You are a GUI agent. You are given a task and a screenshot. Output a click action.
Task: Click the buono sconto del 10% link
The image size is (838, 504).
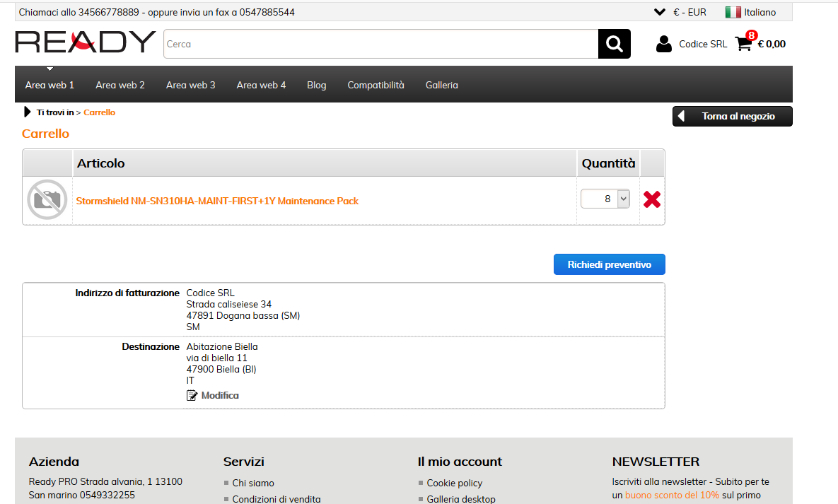coord(673,495)
